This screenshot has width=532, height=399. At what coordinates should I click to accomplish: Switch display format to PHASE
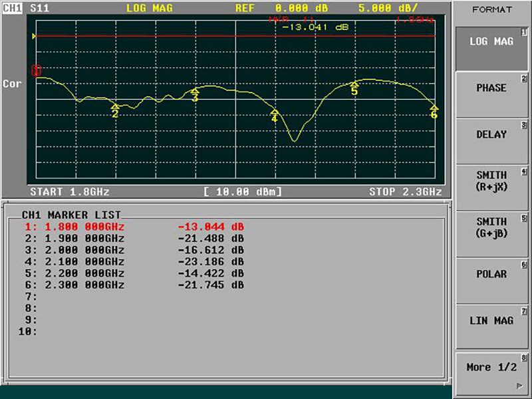[491, 88]
